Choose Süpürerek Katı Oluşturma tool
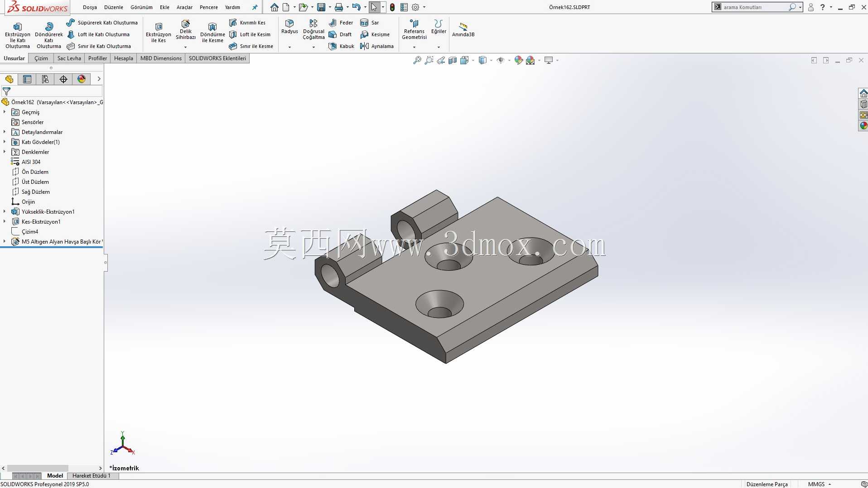 tap(102, 23)
